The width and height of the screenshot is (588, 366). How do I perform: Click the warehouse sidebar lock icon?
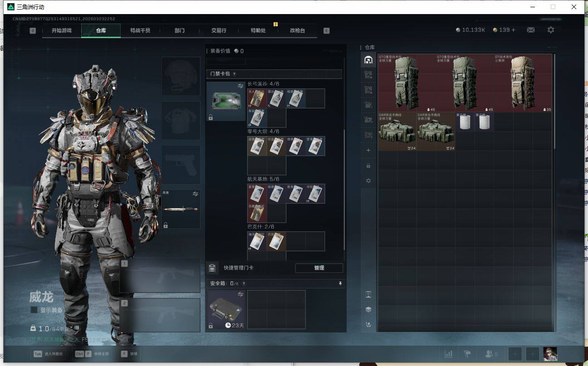(x=368, y=166)
